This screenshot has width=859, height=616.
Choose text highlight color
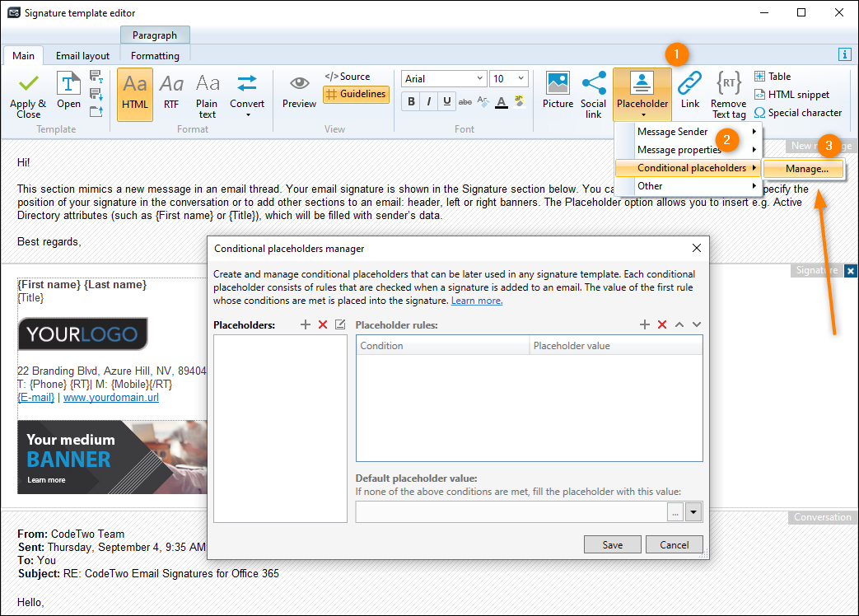520,101
